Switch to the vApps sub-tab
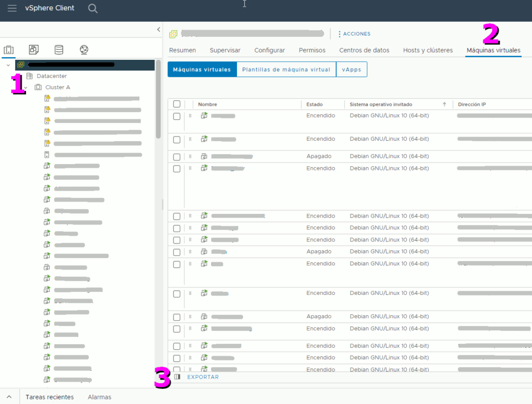The height and width of the screenshot is (404, 532). point(352,69)
